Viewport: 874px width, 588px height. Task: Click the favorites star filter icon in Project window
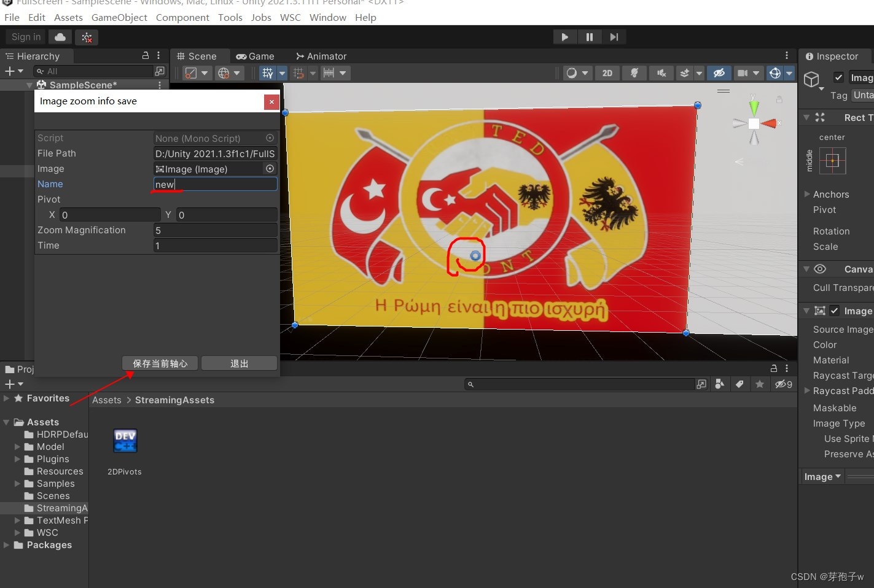(760, 384)
